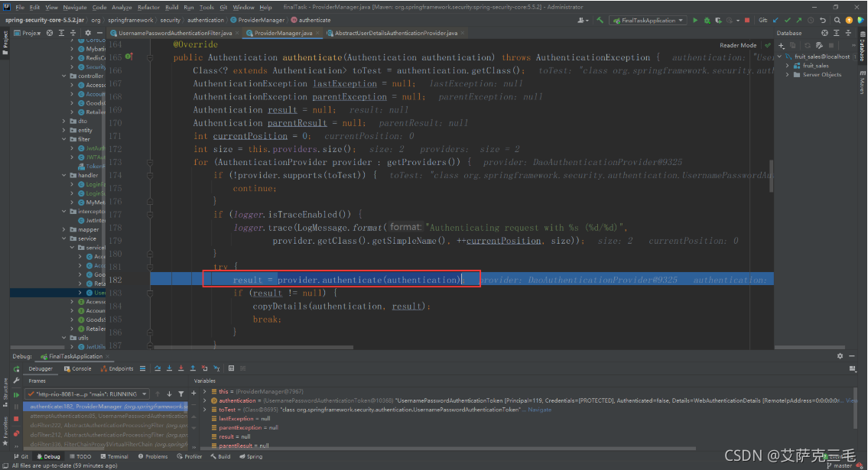The image size is (868, 470).
Task: Switch to UsernamePasswordAuthenticationFilter.java tab
Action: [x=174, y=33]
